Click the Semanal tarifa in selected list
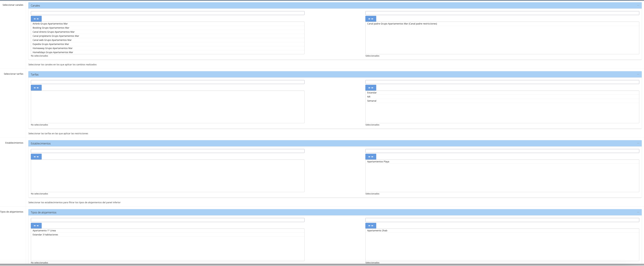Viewport: 644px width, 266px height. tap(371, 101)
